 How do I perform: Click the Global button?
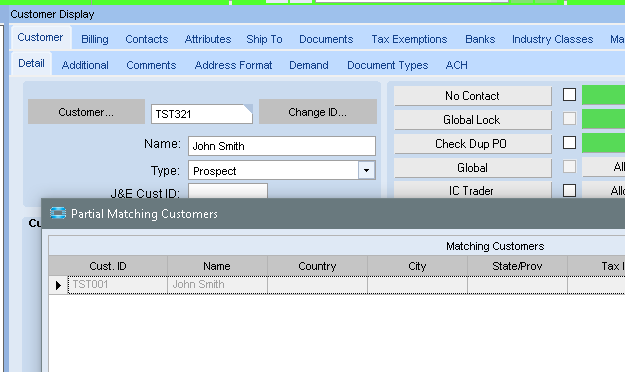point(473,167)
